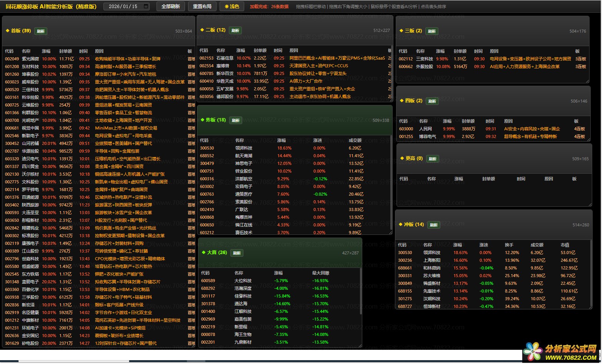Sort 大面 table by 最大回撤 header

(x=320, y=273)
